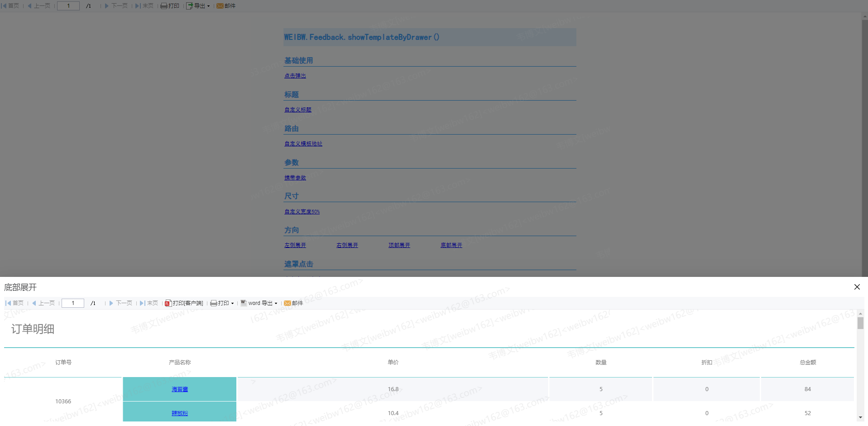Click the 打印[客户端] client print button
The height and width of the screenshot is (426, 868).
(184, 303)
